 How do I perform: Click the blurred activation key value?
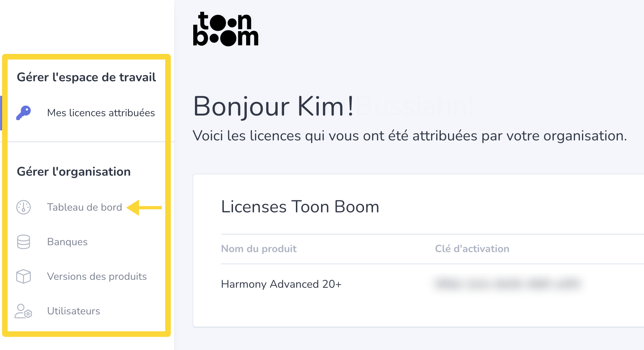[x=507, y=284]
